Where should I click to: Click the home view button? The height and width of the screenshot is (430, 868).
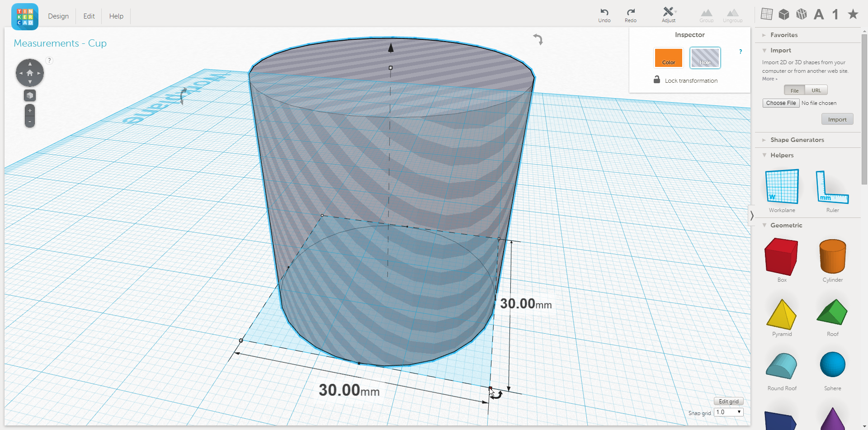30,73
